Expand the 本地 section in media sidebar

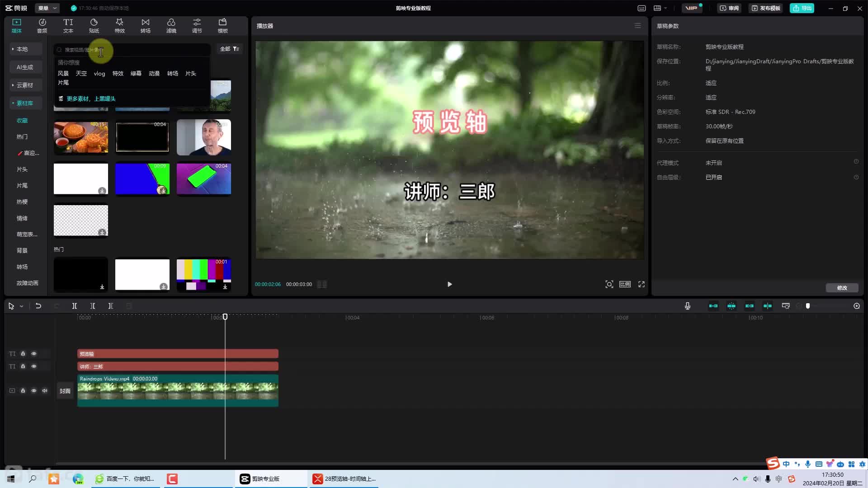25,49
